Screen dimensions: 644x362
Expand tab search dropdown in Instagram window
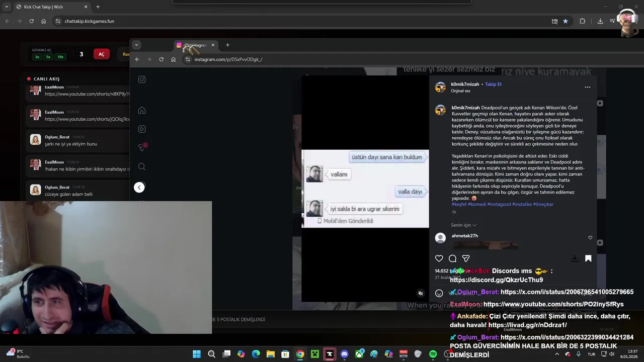click(x=136, y=45)
